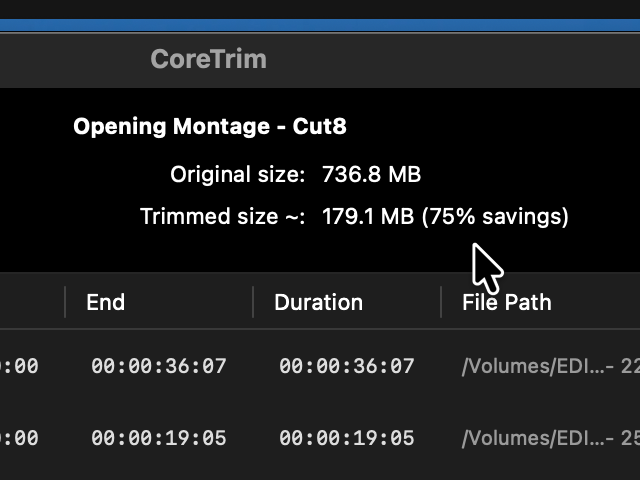Screen dimensions: 640x480
Task: Click the divider between End and Duration
Action: tap(253, 302)
